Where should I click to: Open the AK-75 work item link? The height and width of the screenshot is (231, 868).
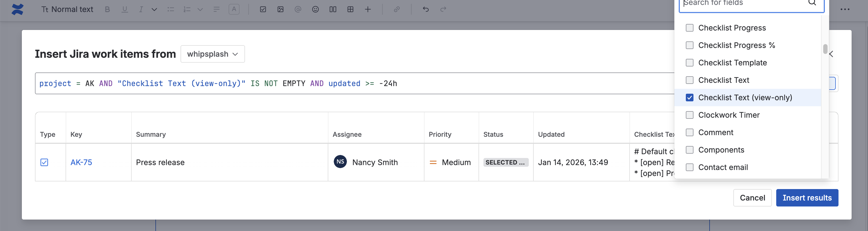(81, 162)
